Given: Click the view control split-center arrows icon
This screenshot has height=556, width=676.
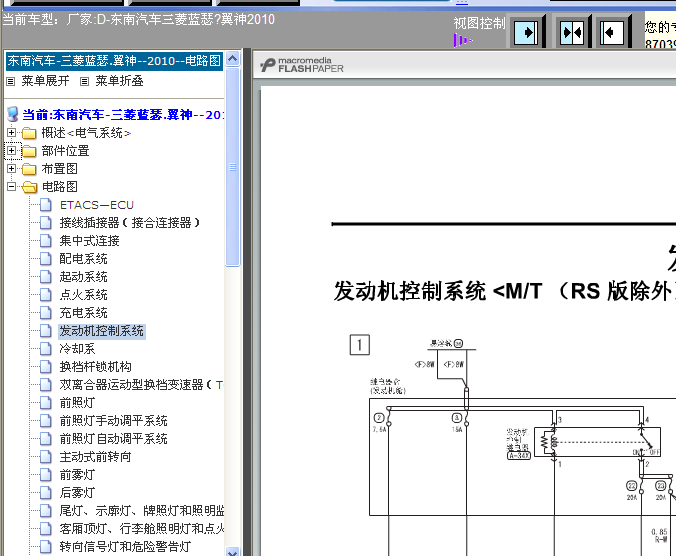Looking at the screenshot, I should pyautogui.click(x=572, y=32).
